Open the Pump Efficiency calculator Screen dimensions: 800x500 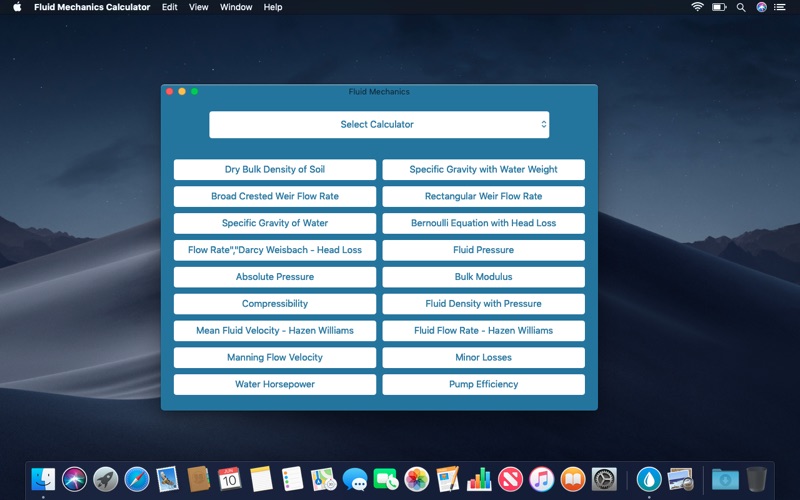pyautogui.click(x=483, y=384)
